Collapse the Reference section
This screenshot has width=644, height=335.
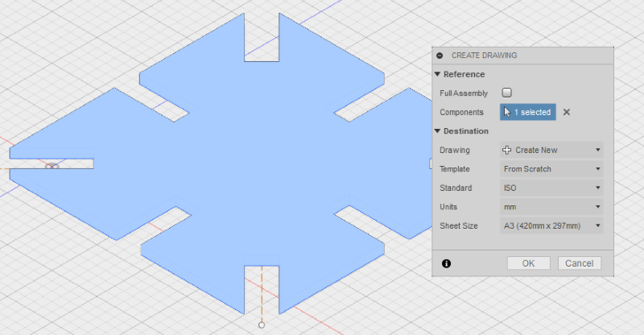(x=437, y=74)
